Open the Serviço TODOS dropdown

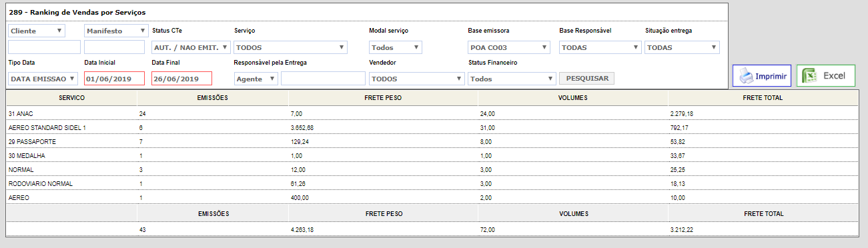coord(291,47)
